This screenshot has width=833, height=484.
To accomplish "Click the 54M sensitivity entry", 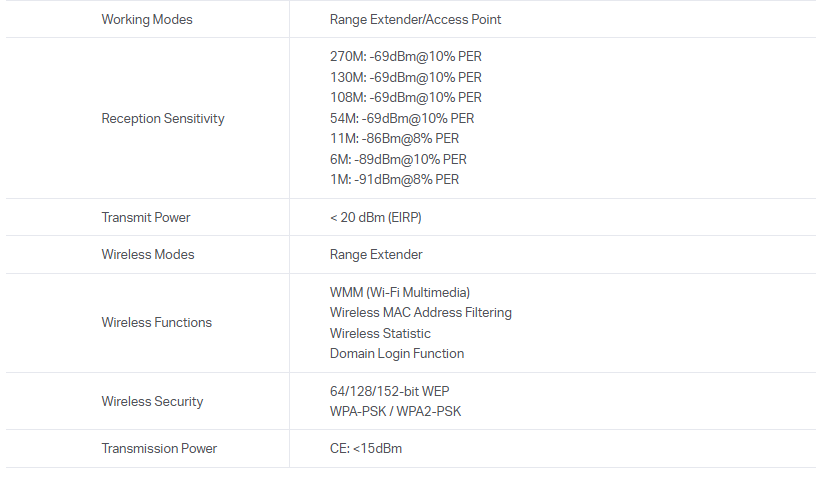I will (401, 118).
